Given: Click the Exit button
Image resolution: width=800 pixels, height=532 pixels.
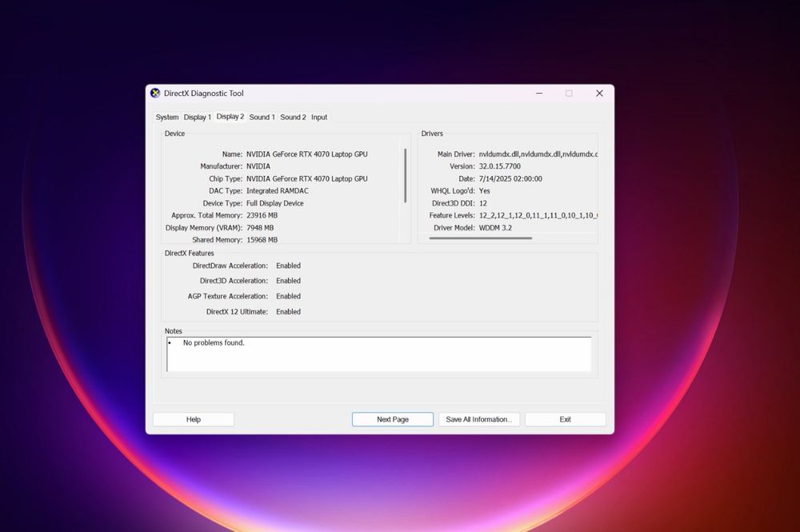Looking at the screenshot, I should pyautogui.click(x=566, y=419).
